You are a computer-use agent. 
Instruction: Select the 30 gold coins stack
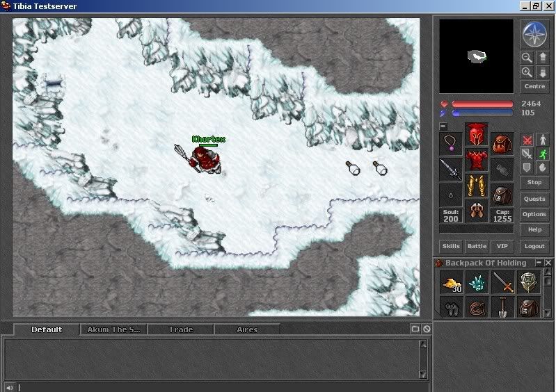tap(452, 282)
